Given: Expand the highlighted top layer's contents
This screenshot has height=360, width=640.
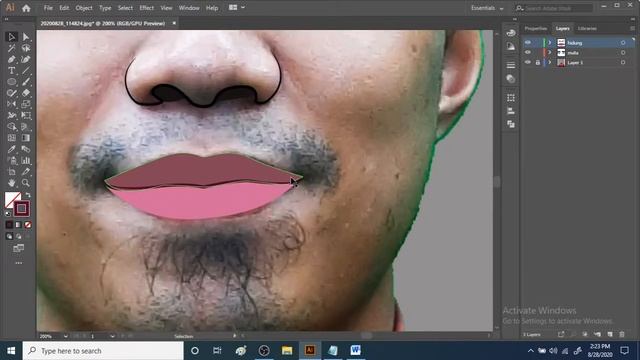Looking at the screenshot, I should 550,42.
